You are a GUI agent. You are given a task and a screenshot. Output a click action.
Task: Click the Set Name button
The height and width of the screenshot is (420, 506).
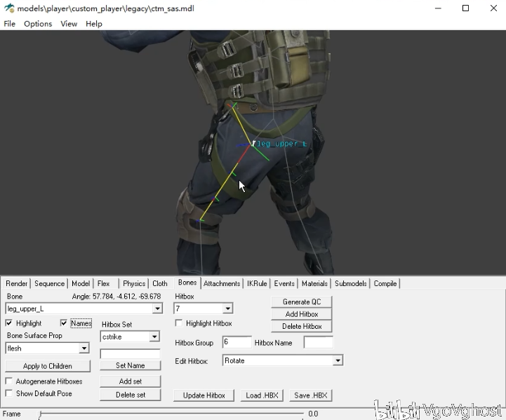point(130,365)
